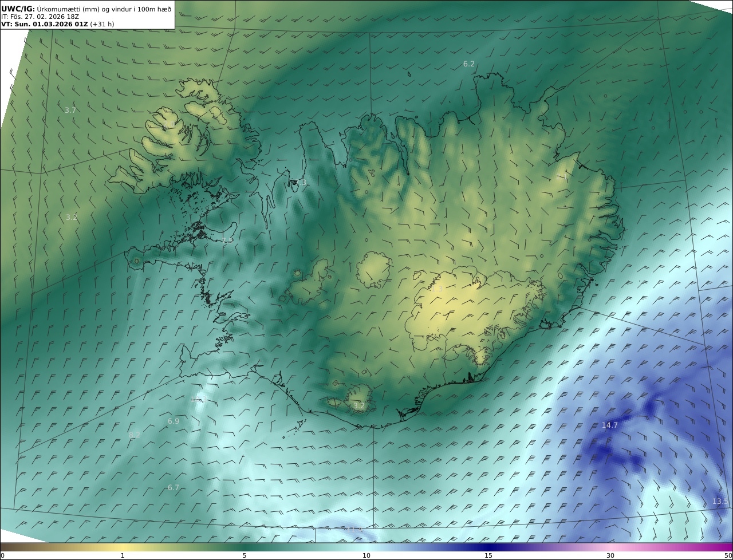
Task: Click the colorbar tick label 5
Action: pyautogui.click(x=245, y=555)
